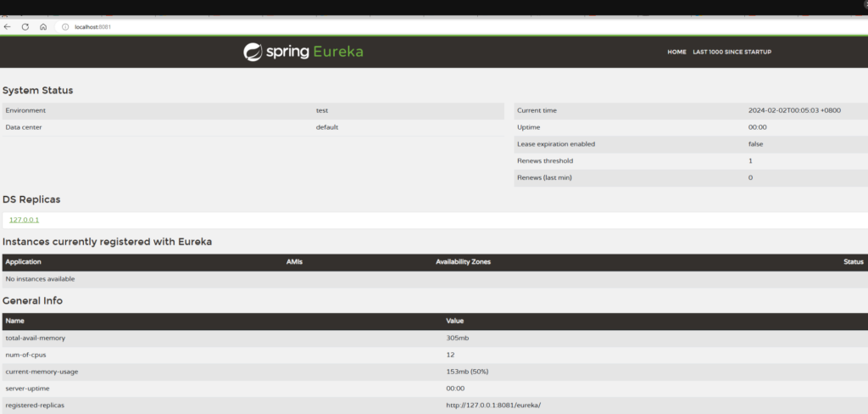Screen dimensions: 868x414
Task: Click the registered-replicas row name
Action: pyautogui.click(x=35, y=406)
